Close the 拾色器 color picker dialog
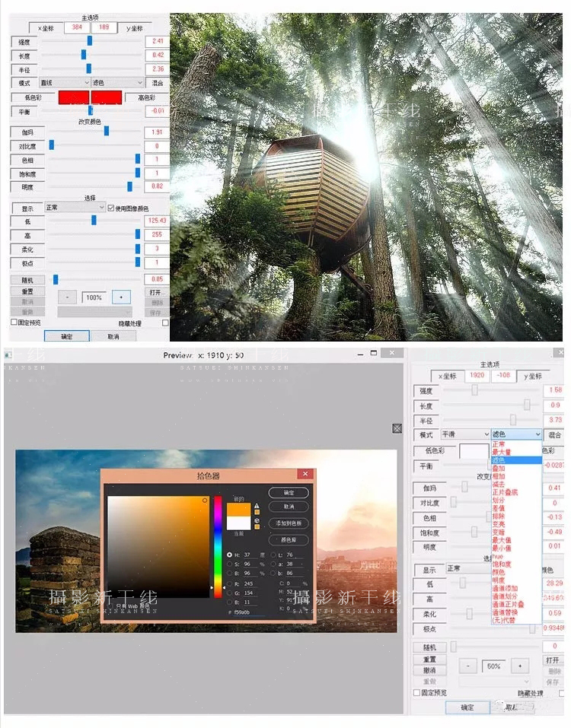The image size is (571, 728). coord(305,474)
